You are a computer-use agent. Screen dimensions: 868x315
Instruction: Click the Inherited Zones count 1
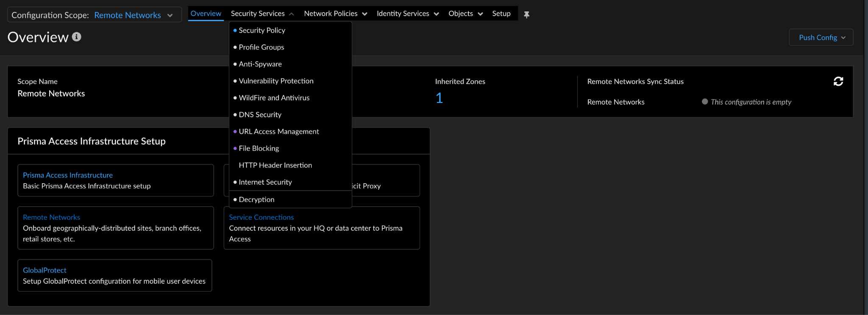[x=439, y=98]
